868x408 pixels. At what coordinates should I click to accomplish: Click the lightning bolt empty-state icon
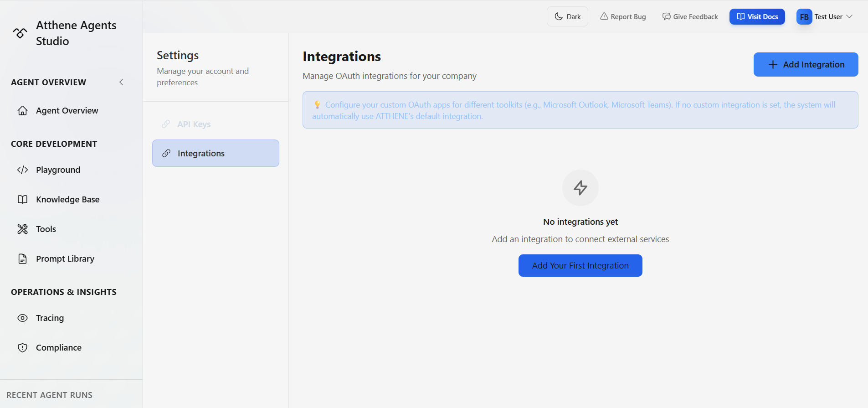click(x=580, y=188)
